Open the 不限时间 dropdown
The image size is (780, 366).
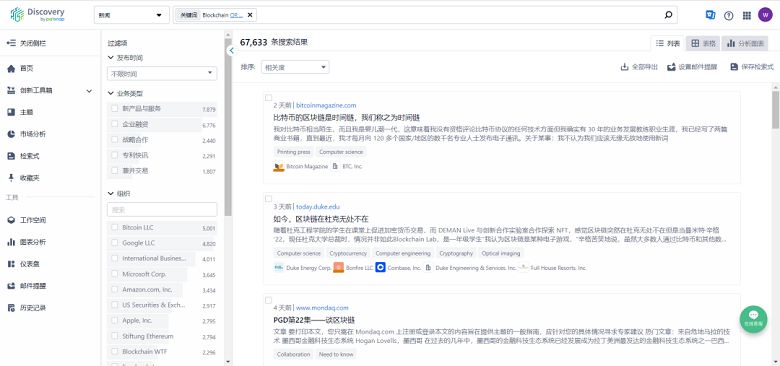pos(162,74)
